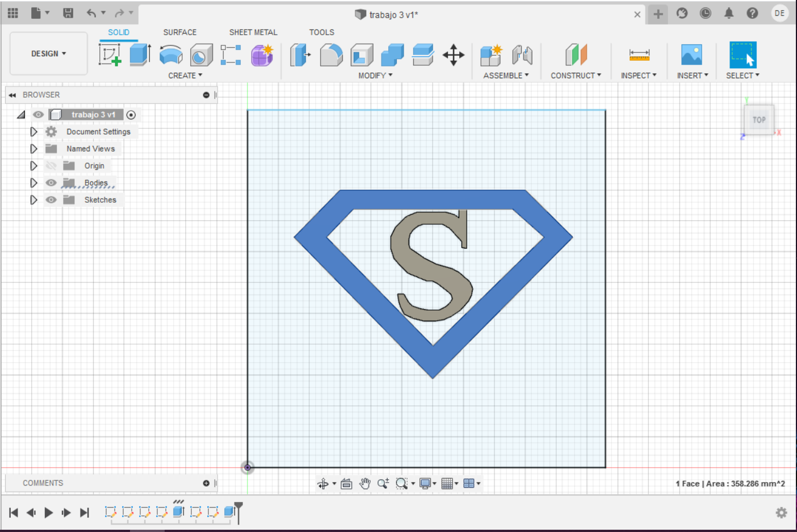Screen dimensions: 797x532
Task: Click the Look At tool
Action: tap(346, 484)
